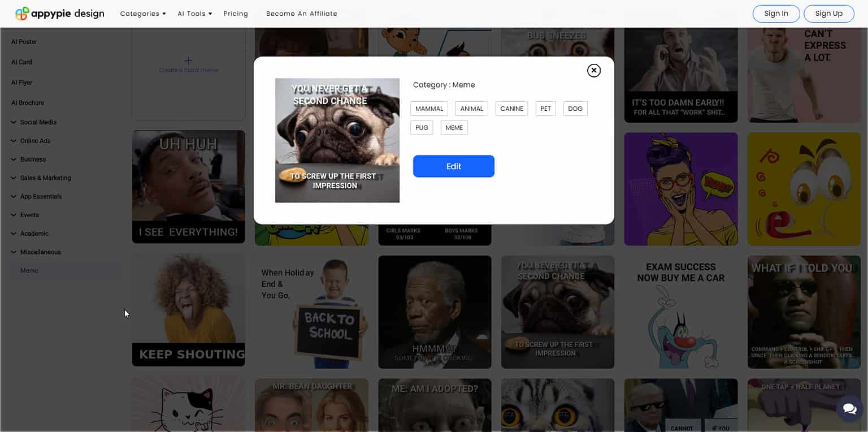The image size is (868, 432).
Task: Close the meme preview dialog
Action: [x=593, y=70]
